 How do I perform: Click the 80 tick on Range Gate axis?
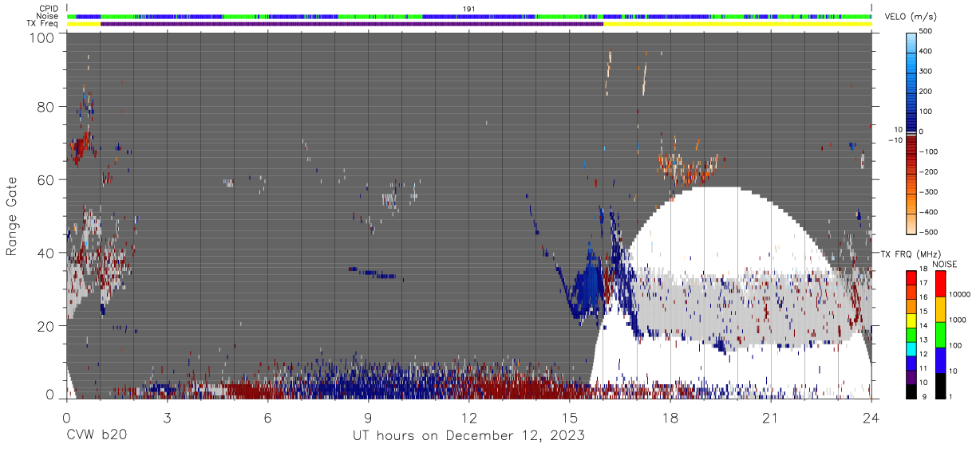click(x=47, y=107)
